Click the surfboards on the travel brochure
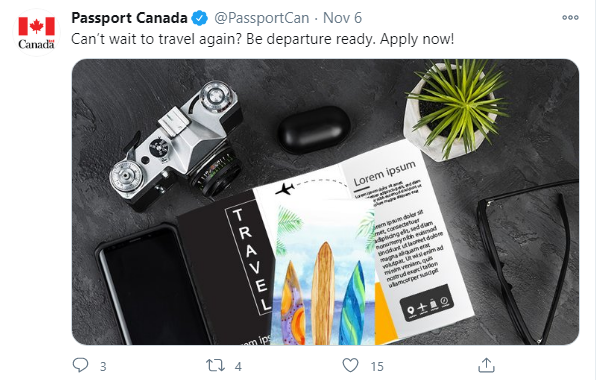This screenshot has height=380, width=596. point(323,294)
